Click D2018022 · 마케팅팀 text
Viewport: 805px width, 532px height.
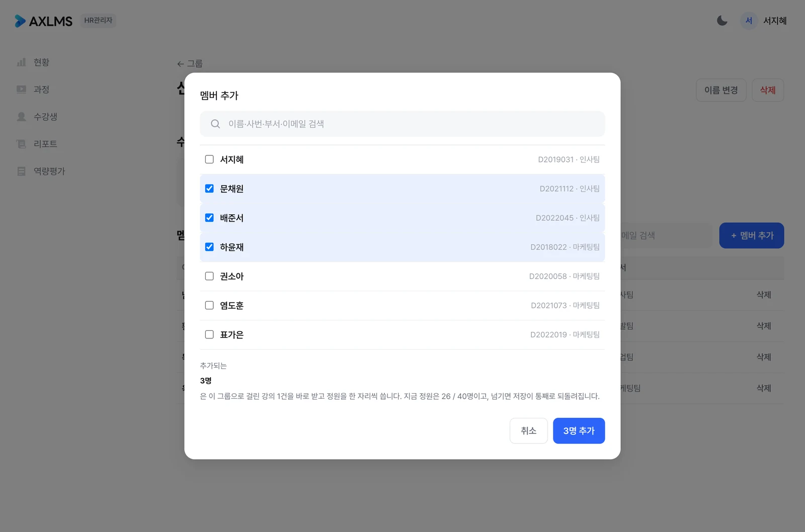(565, 247)
